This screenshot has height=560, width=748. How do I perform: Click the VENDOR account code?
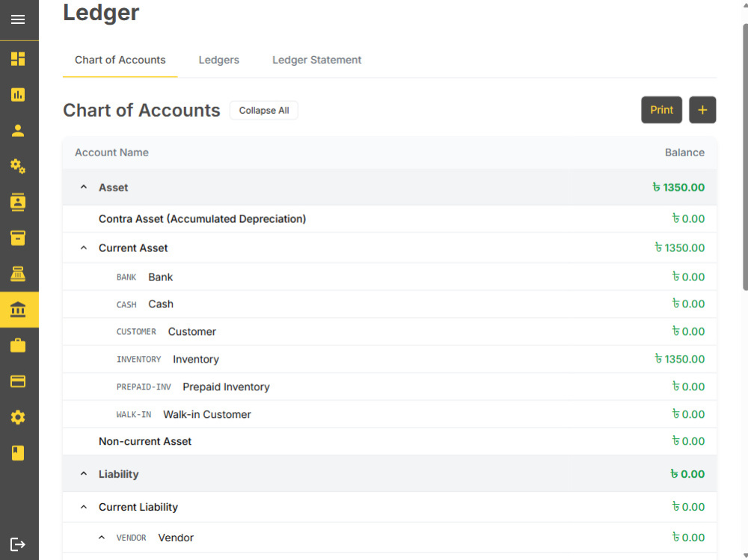coord(131,538)
